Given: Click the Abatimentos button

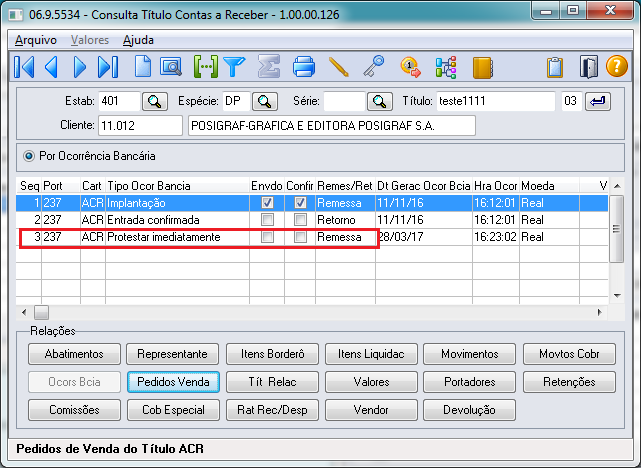Looking at the screenshot, I should 74,354.
